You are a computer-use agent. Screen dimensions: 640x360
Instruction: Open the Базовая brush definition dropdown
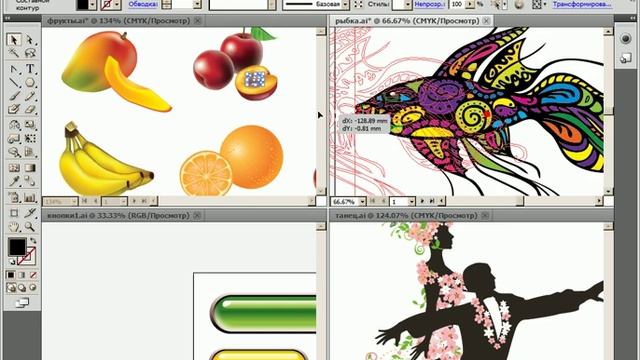click(x=346, y=4)
